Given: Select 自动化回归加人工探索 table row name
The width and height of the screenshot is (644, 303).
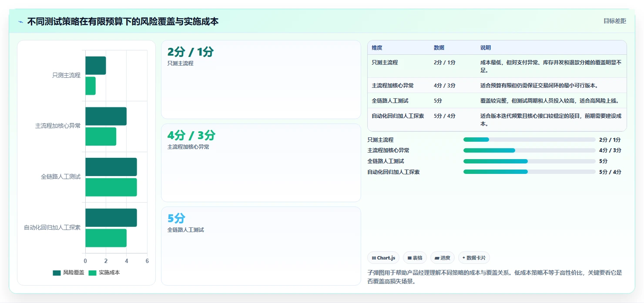Looking at the screenshot, I should (398, 116).
